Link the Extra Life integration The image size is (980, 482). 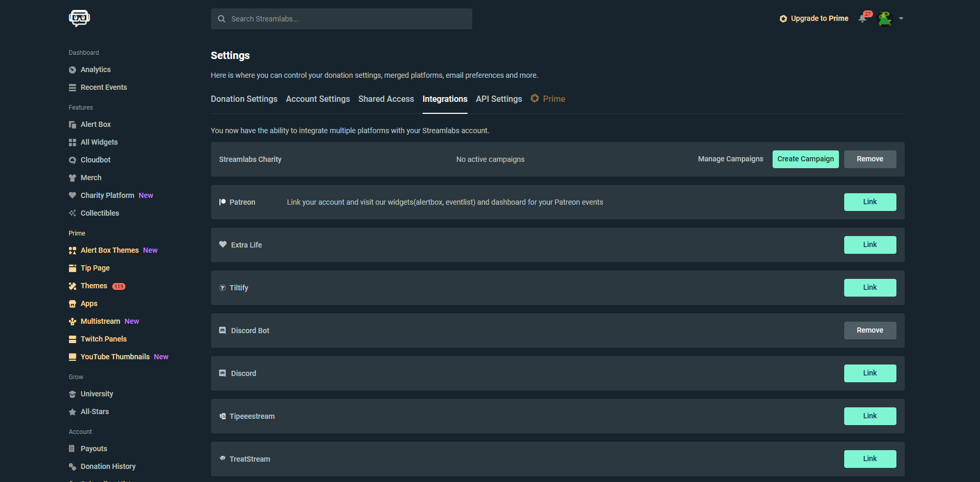coord(870,245)
